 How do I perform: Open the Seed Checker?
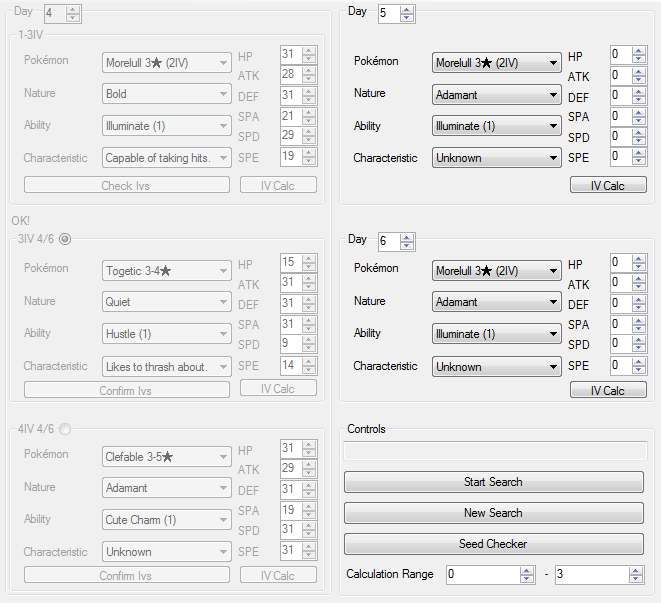click(x=493, y=544)
